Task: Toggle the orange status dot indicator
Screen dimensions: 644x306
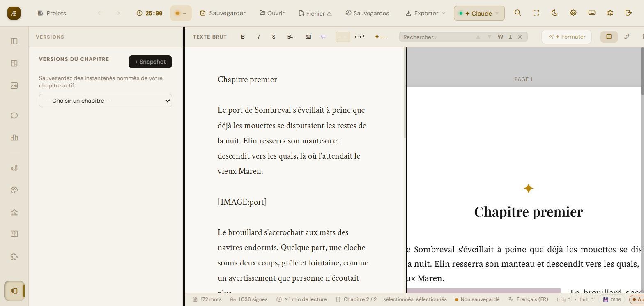Action: tap(181, 13)
